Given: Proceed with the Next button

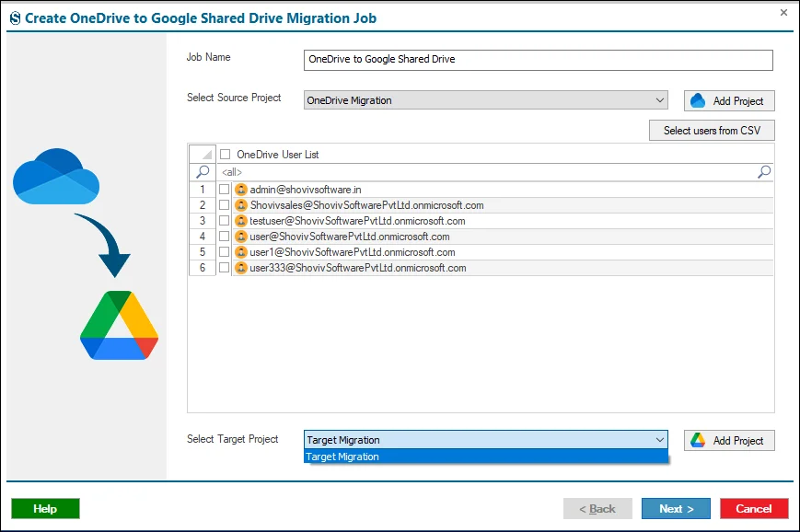Looking at the screenshot, I should [676, 509].
